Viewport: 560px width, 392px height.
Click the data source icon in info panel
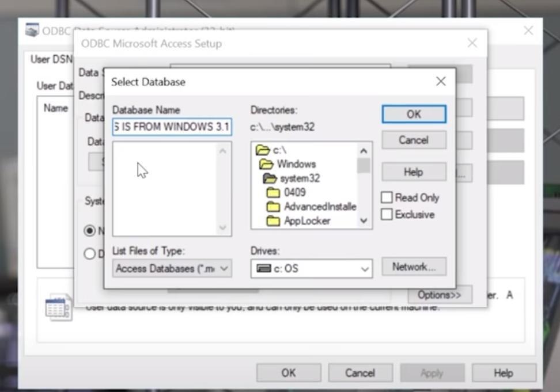coord(59,307)
